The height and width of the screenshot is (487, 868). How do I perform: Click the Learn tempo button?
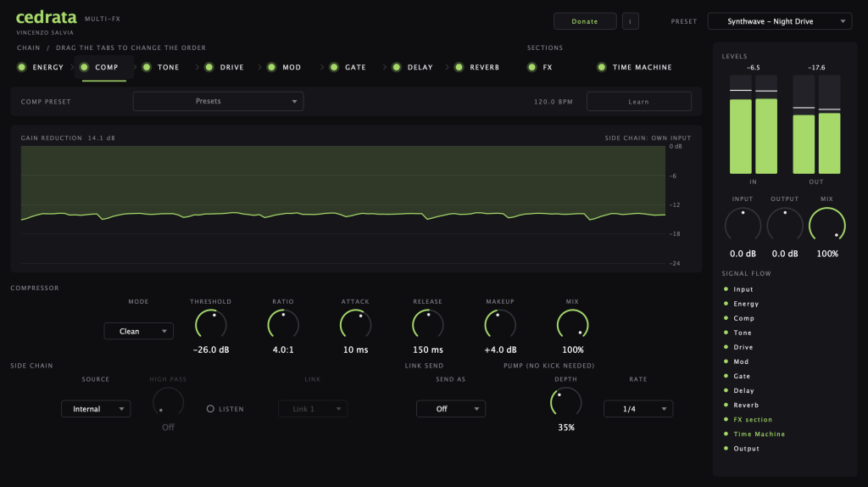[x=639, y=102]
